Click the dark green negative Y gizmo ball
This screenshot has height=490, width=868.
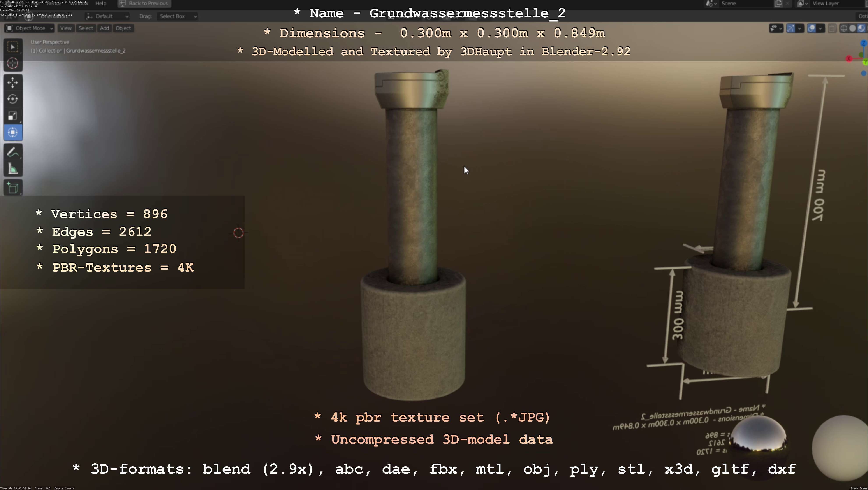coord(861,54)
